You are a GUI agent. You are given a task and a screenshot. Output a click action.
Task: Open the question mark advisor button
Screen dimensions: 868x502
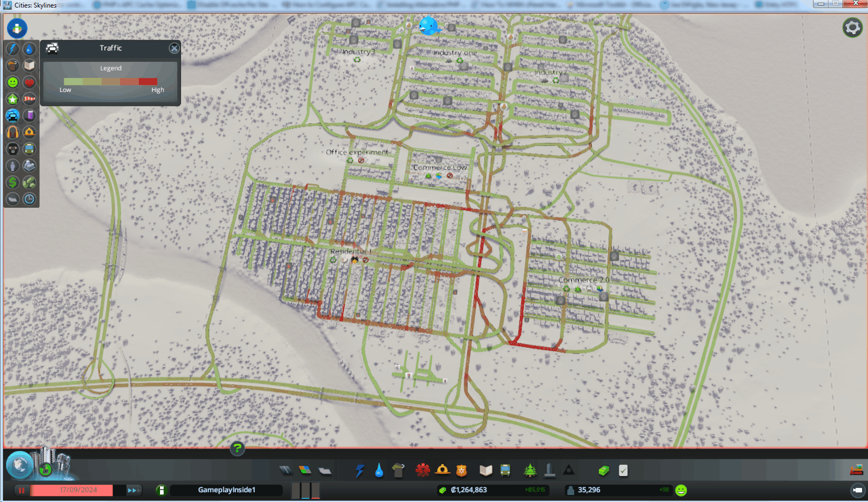237,448
